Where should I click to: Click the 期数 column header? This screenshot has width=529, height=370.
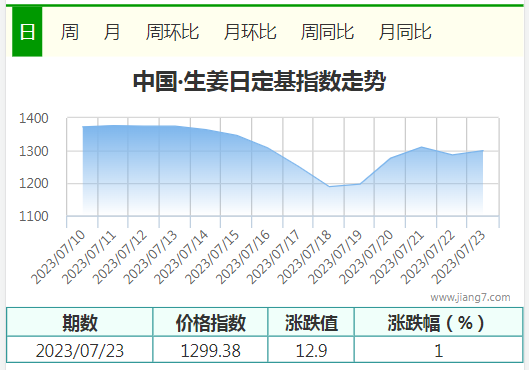(x=80, y=322)
